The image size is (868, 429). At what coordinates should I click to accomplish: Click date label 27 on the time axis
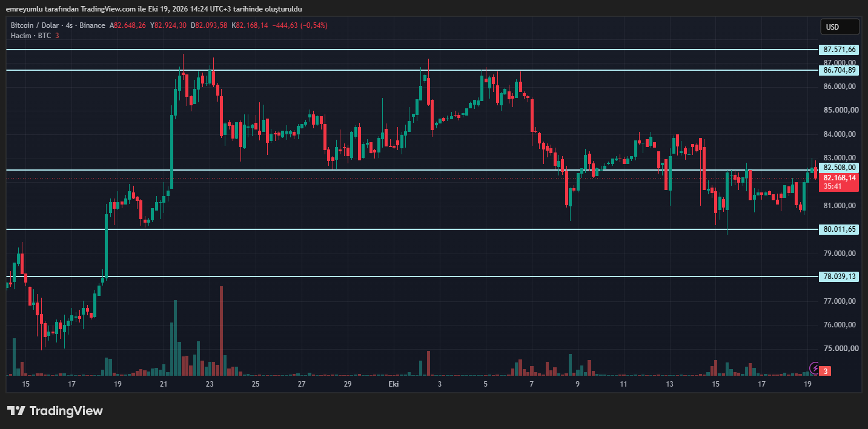(302, 384)
